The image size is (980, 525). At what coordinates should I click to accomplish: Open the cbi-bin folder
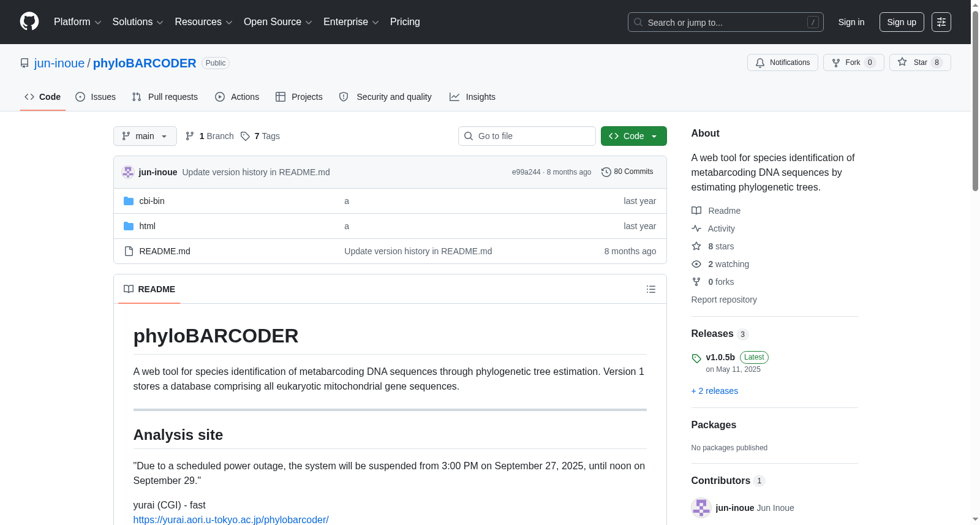coord(152,201)
